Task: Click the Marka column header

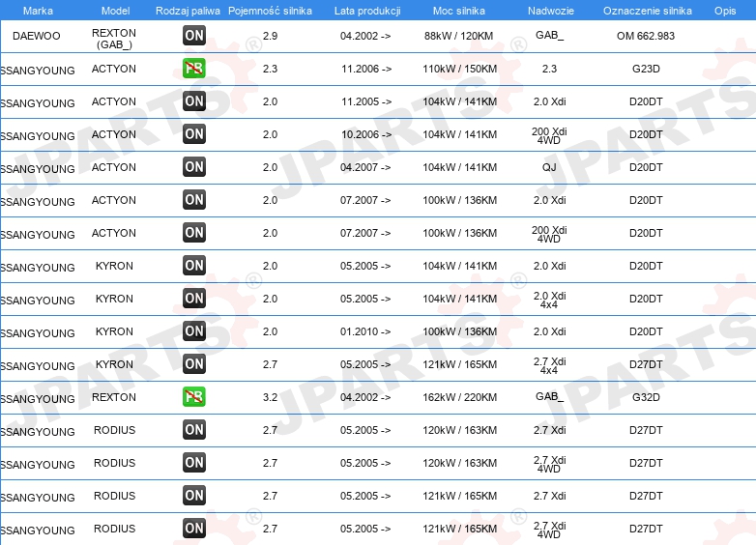Action: [38, 11]
